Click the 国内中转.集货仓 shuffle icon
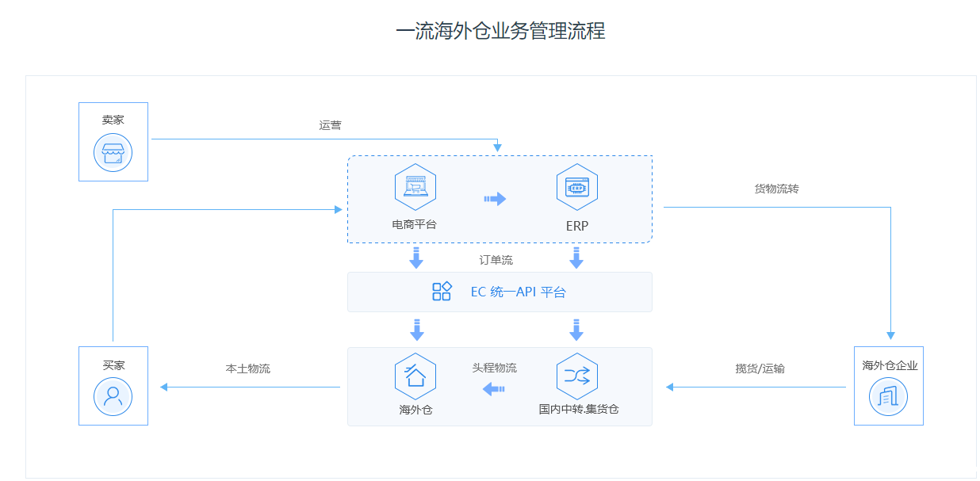980x481 pixels. 576,376
